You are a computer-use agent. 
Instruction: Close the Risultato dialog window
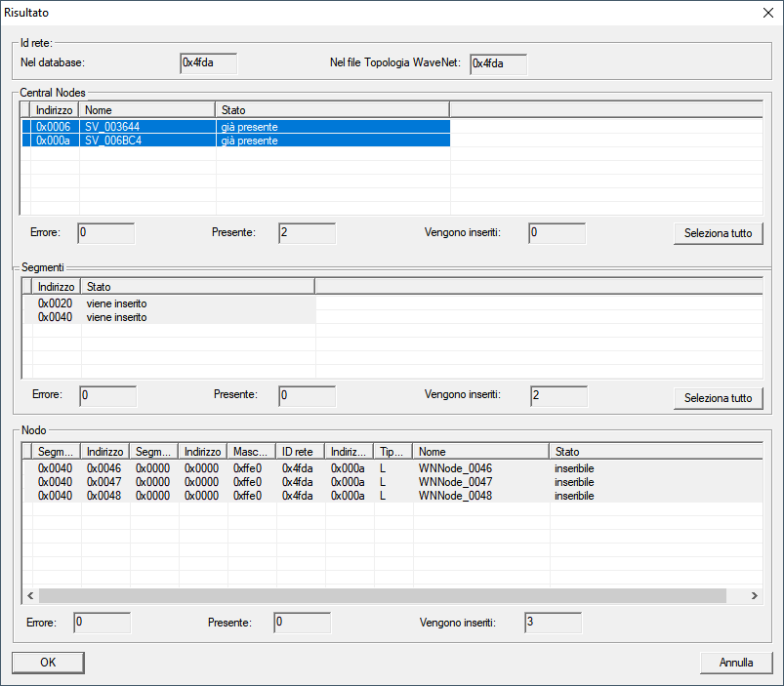click(766, 13)
